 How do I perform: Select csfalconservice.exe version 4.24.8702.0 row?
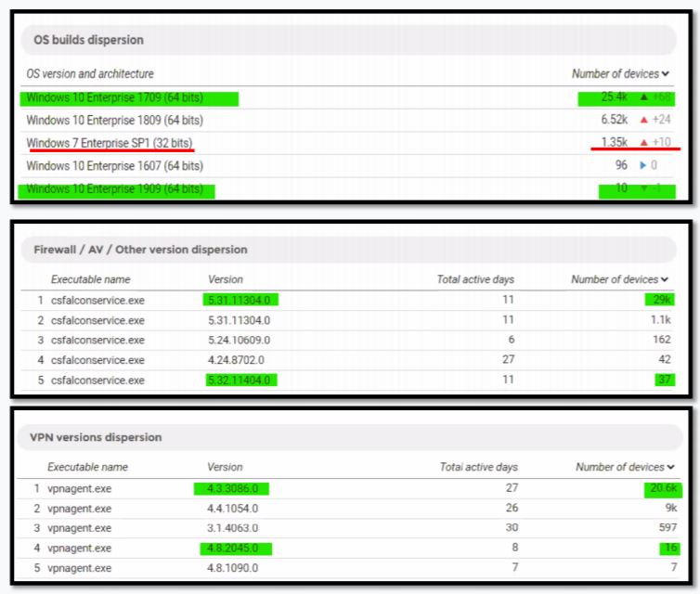click(240, 360)
